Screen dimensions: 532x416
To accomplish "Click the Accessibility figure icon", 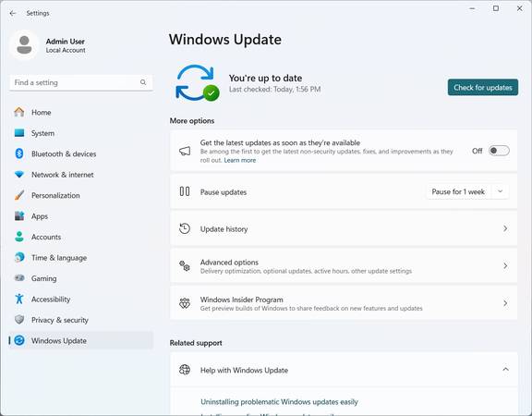I will click(19, 299).
